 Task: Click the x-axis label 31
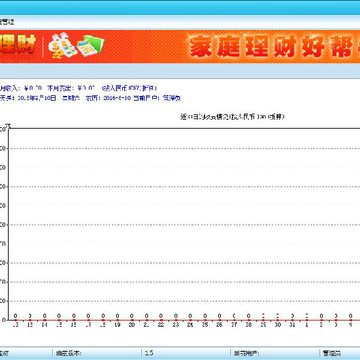click(x=292, y=325)
